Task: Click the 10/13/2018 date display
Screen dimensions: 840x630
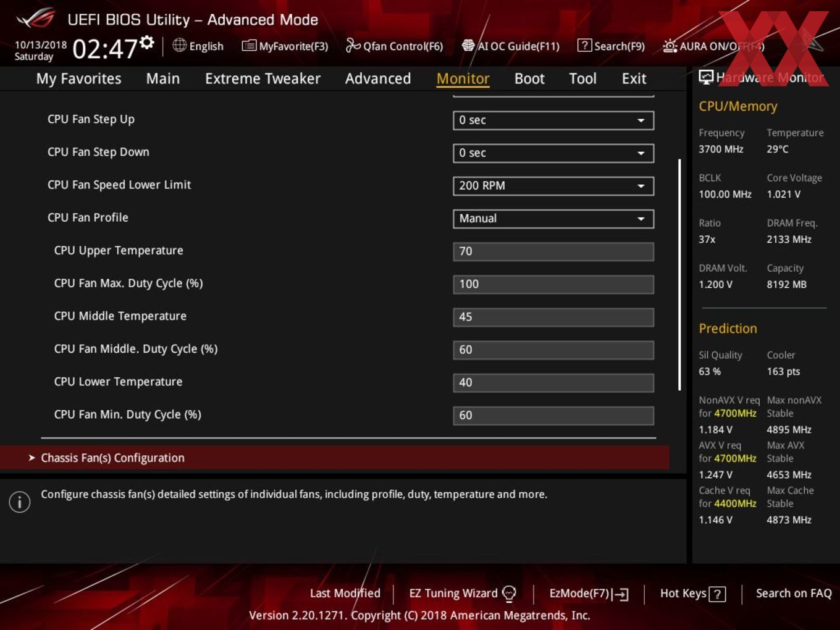Action: [41, 45]
